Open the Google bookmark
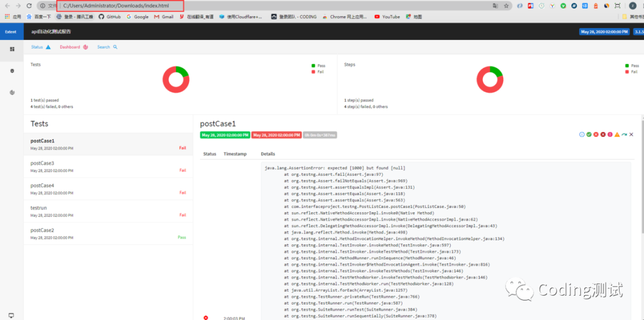644x320 pixels. [x=138, y=17]
